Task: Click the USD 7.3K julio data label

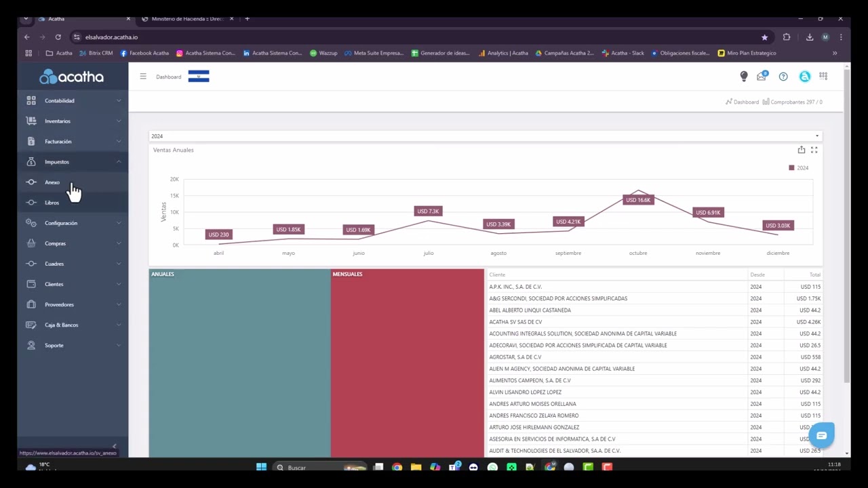Action: point(428,211)
